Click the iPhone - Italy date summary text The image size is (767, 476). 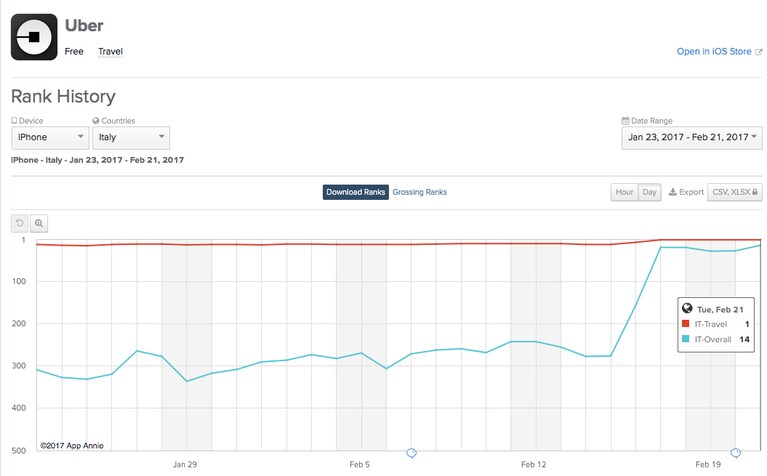point(97,160)
